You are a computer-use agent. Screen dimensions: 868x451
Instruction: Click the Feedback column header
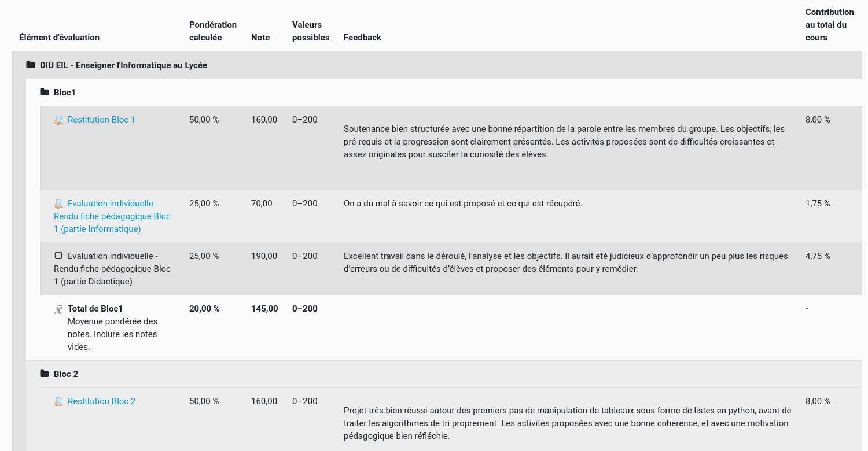point(362,37)
